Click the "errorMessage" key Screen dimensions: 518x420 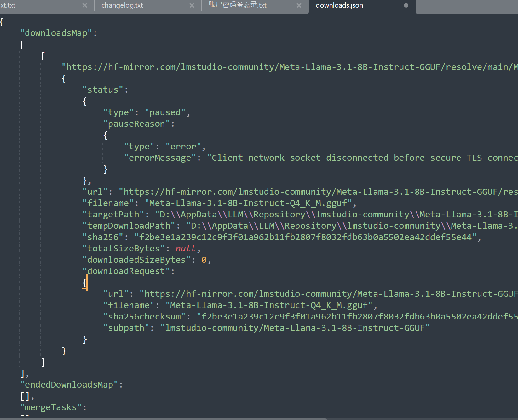[160, 158]
